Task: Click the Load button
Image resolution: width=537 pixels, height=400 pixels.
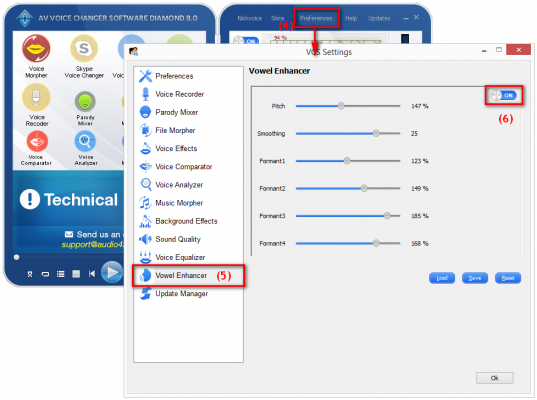Action: [442, 278]
